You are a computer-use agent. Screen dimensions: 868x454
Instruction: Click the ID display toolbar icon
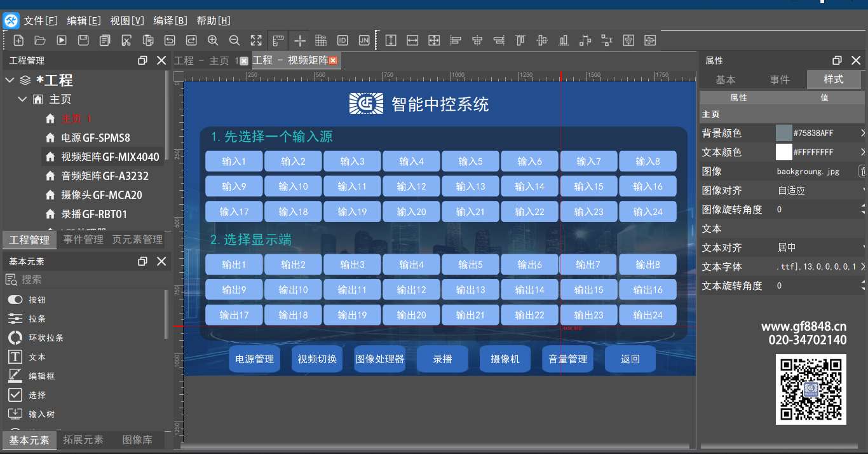click(342, 41)
